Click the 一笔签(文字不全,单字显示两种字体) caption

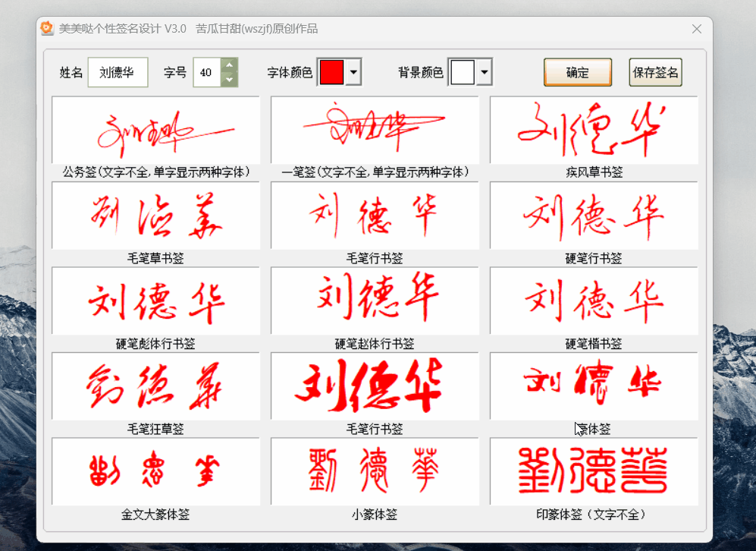(375, 172)
